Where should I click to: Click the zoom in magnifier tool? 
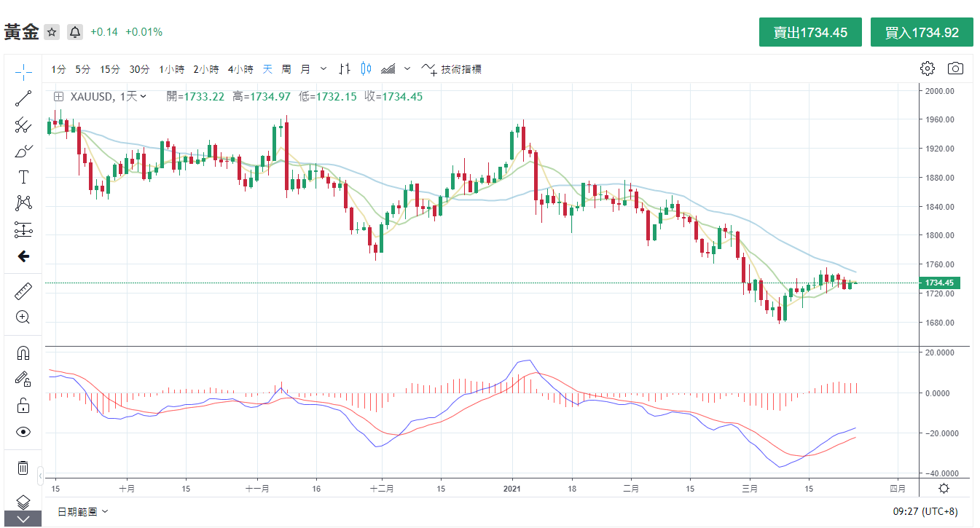pyautogui.click(x=23, y=317)
